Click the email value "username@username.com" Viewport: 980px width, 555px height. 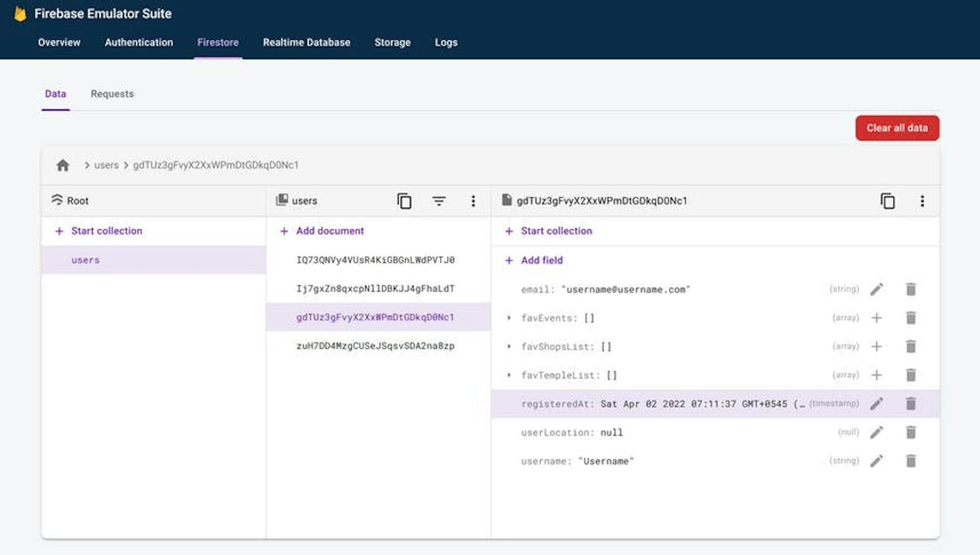point(626,289)
